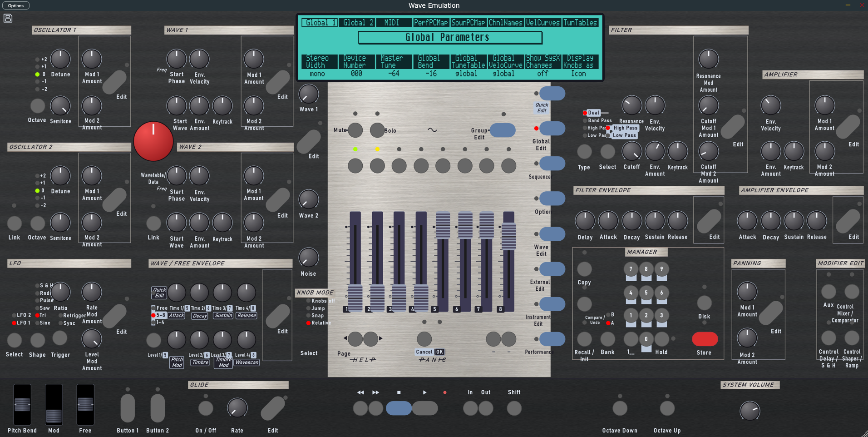
Task: Click the play transport button
Action: point(425,408)
